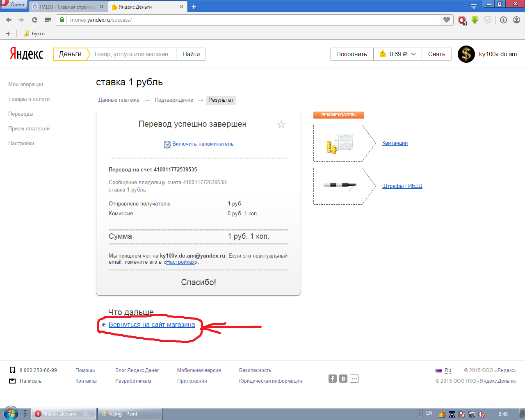Image resolution: width=525 pixels, height=420 pixels.
Task: Open the Квитанции receipts thumbnail
Action: [x=339, y=143]
